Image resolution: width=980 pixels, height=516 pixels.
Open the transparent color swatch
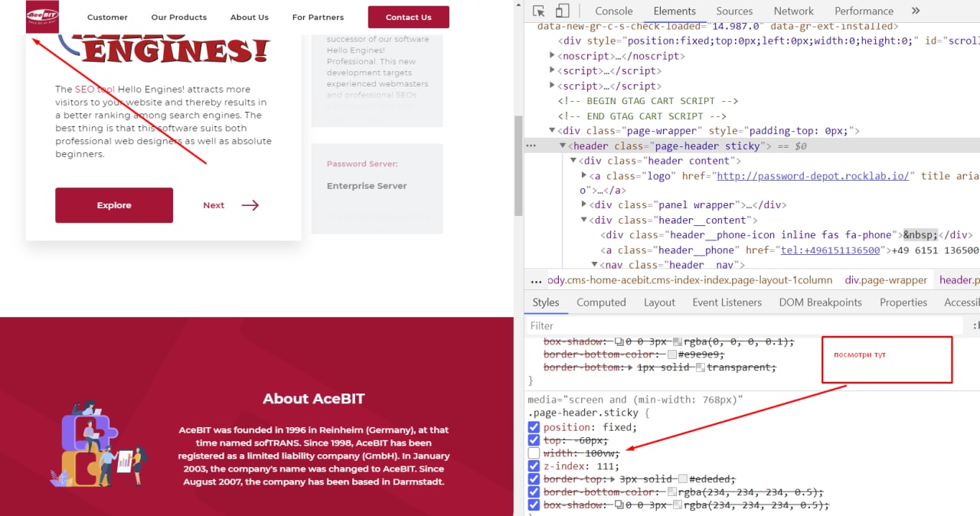701,367
